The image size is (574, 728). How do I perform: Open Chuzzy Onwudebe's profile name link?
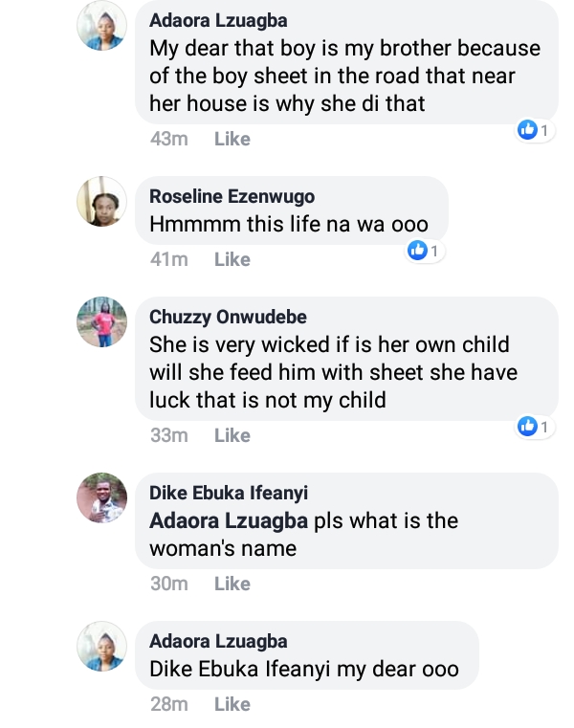coord(226,317)
